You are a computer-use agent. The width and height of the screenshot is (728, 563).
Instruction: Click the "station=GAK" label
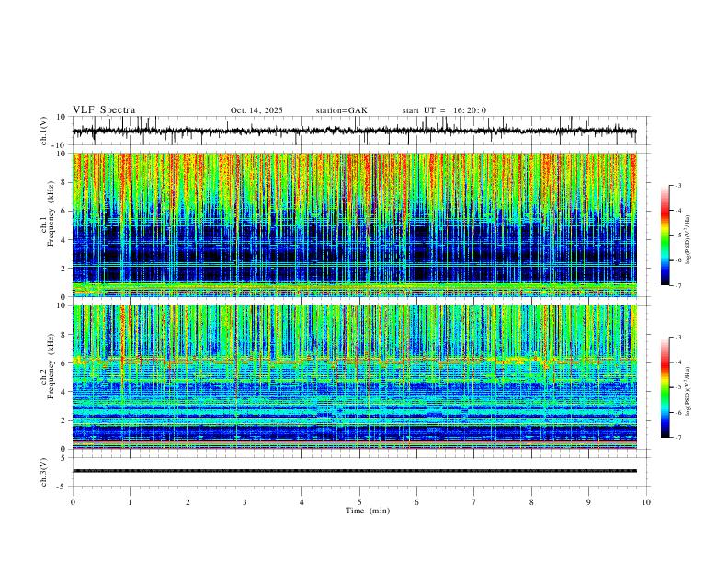click(341, 110)
